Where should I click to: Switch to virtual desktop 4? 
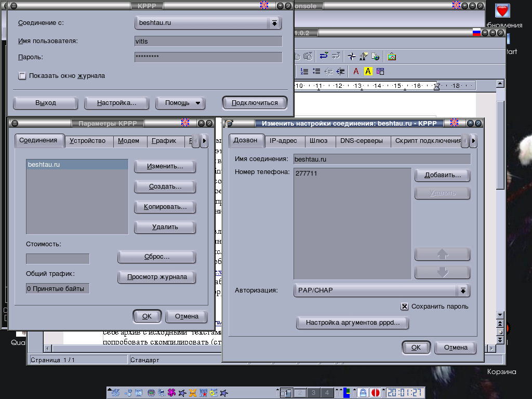pos(327,393)
